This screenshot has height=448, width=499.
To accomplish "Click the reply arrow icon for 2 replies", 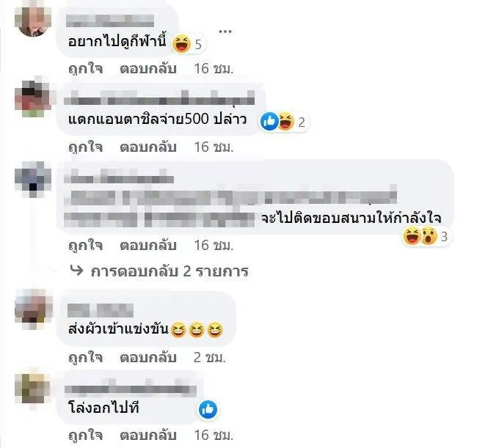I will (76, 271).
